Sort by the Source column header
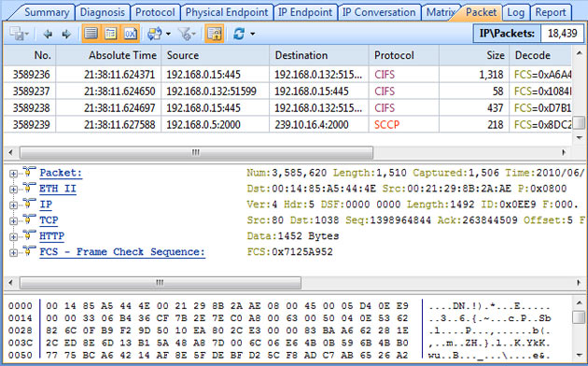Viewport: 588px width, 366px height. [x=216, y=55]
